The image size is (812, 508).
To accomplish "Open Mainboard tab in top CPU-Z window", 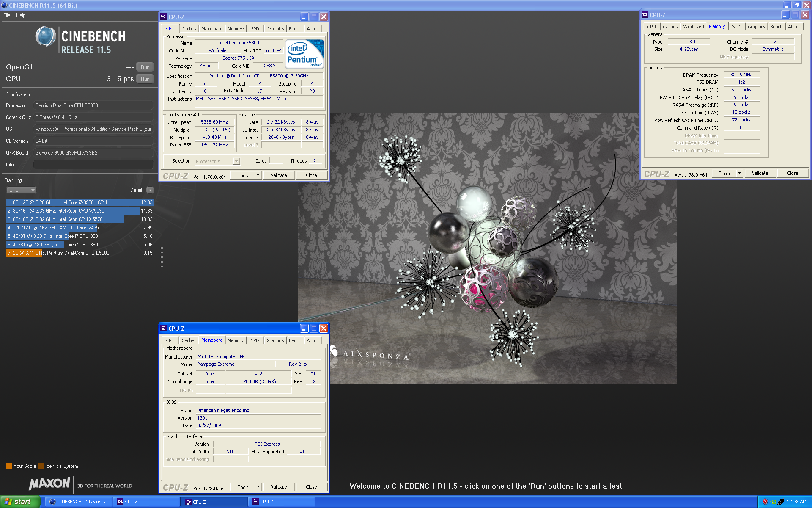I will tap(212, 29).
